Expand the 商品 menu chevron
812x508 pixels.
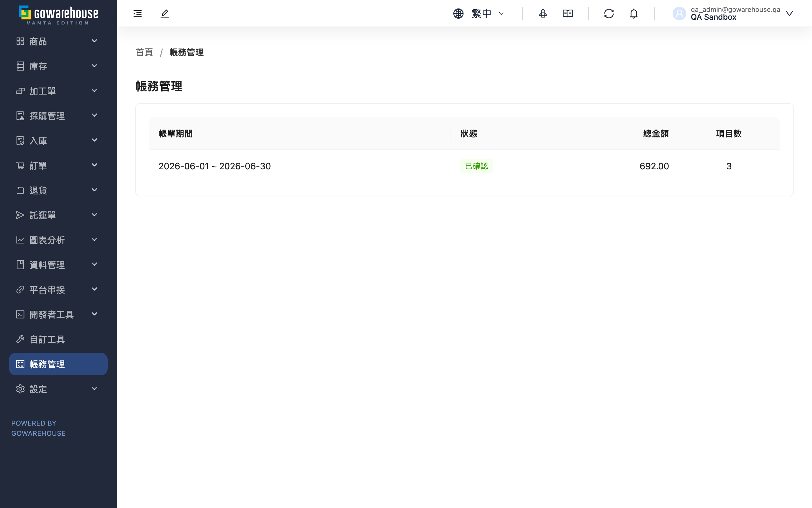click(94, 41)
